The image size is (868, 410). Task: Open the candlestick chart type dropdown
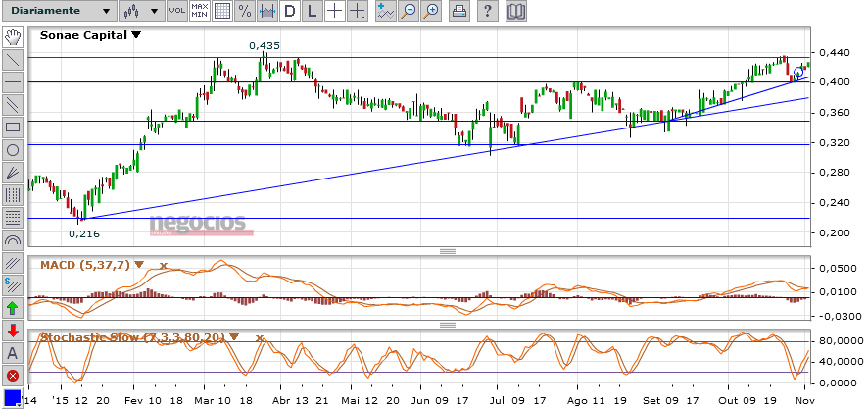pos(141,11)
